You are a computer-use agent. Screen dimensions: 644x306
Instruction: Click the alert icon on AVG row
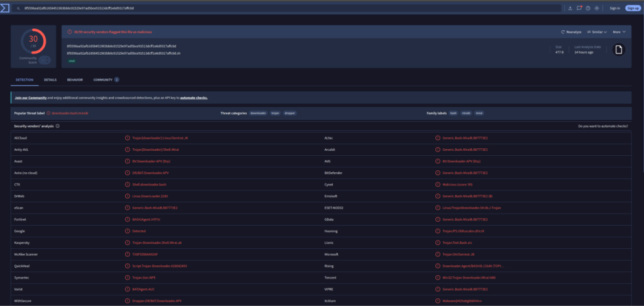(x=438, y=161)
